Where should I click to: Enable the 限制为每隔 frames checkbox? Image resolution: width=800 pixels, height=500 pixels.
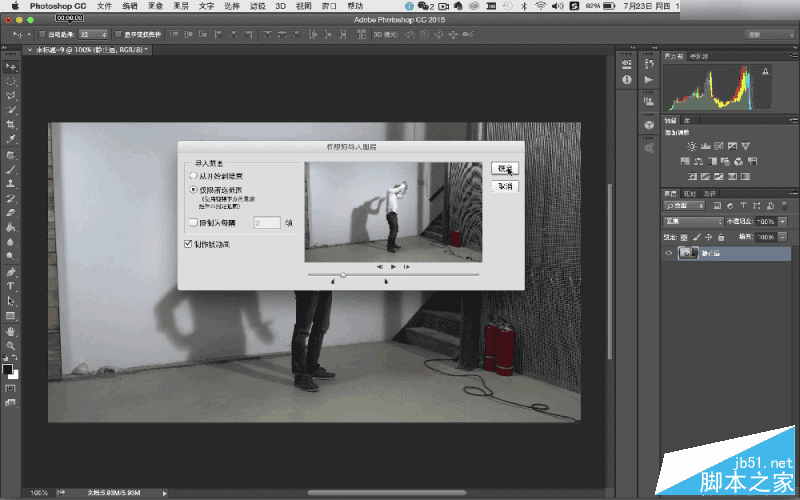tap(193, 223)
